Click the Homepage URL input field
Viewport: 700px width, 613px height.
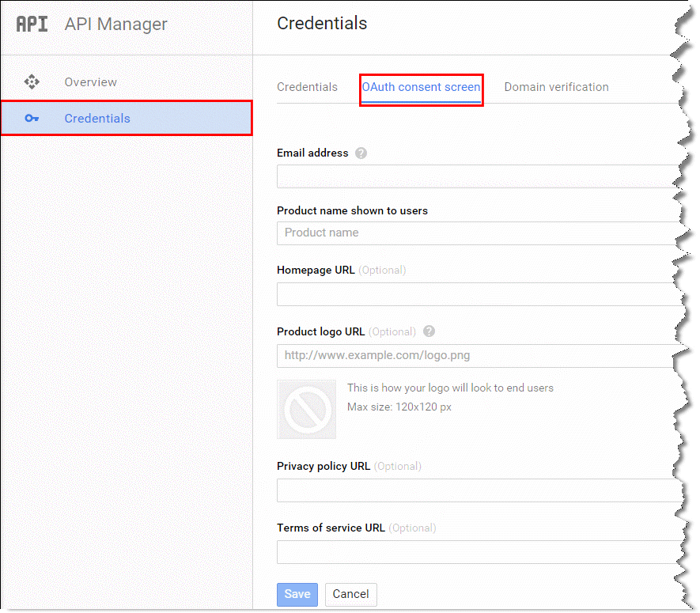(479, 294)
